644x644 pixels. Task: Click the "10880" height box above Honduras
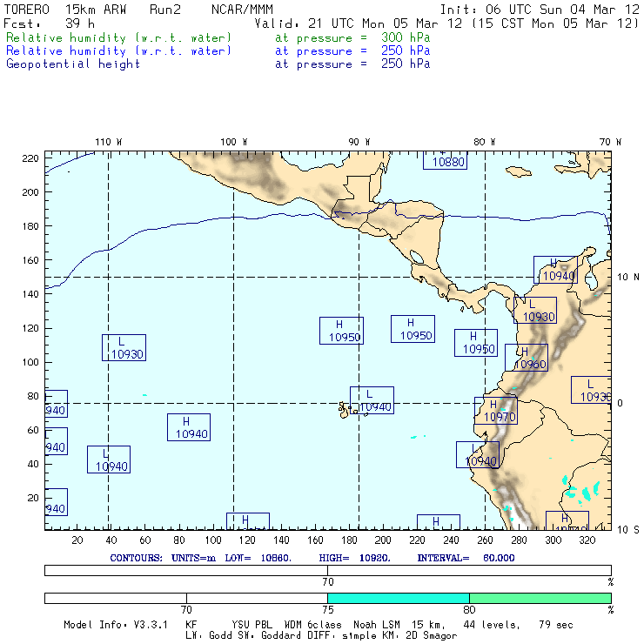[446, 161]
